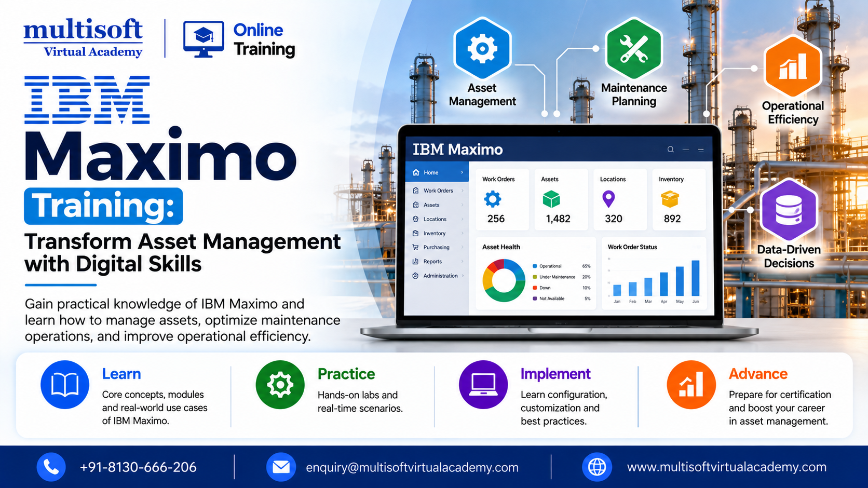Click the purple Data-Driven Decisions database icon
This screenshot has height=488, width=868.
[789, 210]
